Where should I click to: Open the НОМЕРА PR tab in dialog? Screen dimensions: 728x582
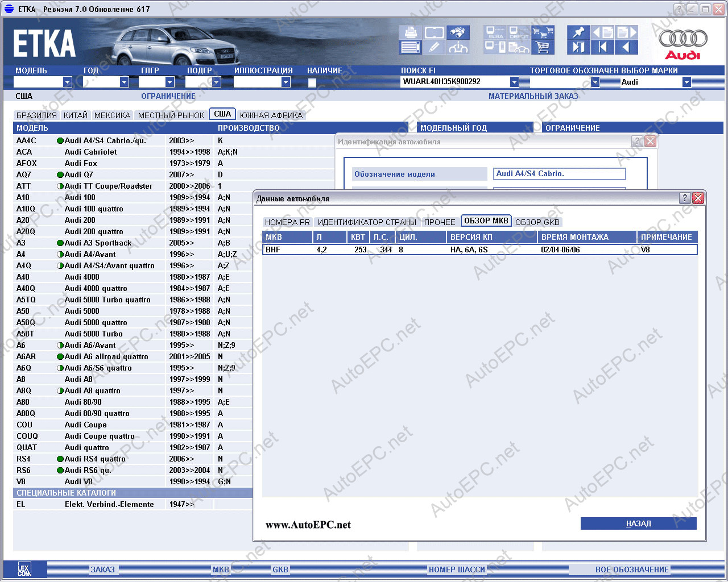coord(287,222)
